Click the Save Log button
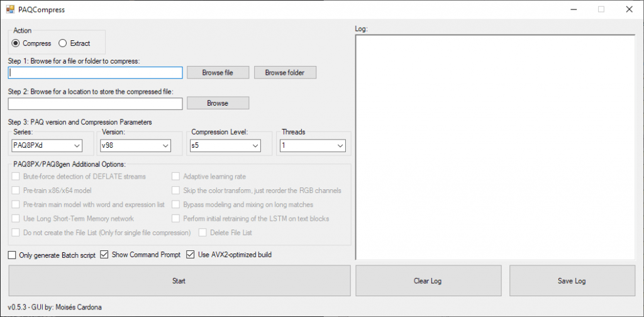Image resolution: width=644 pixels, height=317 pixels. click(572, 281)
